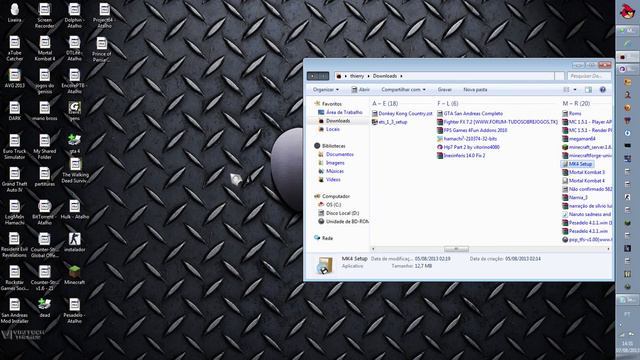
Task: Select the OS (C:) drive
Action: [x=333, y=204]
